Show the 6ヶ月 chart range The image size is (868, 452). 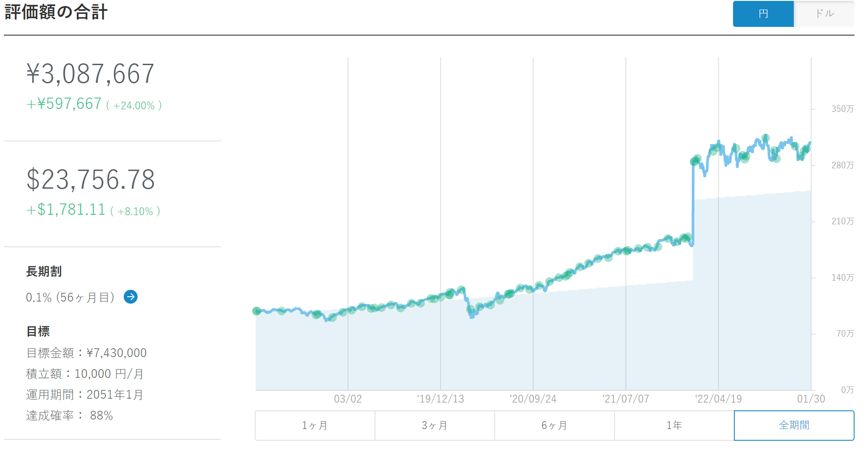555,425
